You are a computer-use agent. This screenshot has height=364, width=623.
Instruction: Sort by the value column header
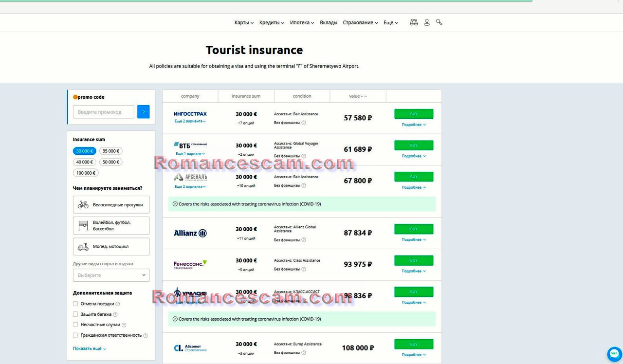point(358,96)
